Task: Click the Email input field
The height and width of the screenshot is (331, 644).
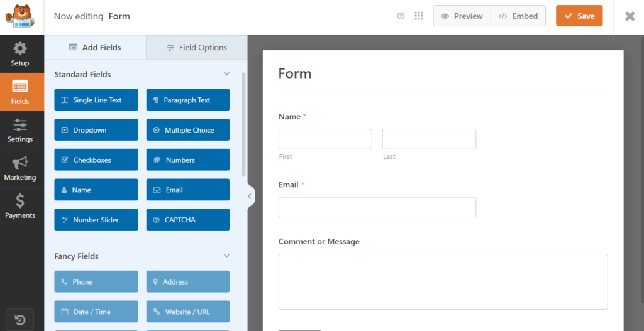Action: coord(377,207)
